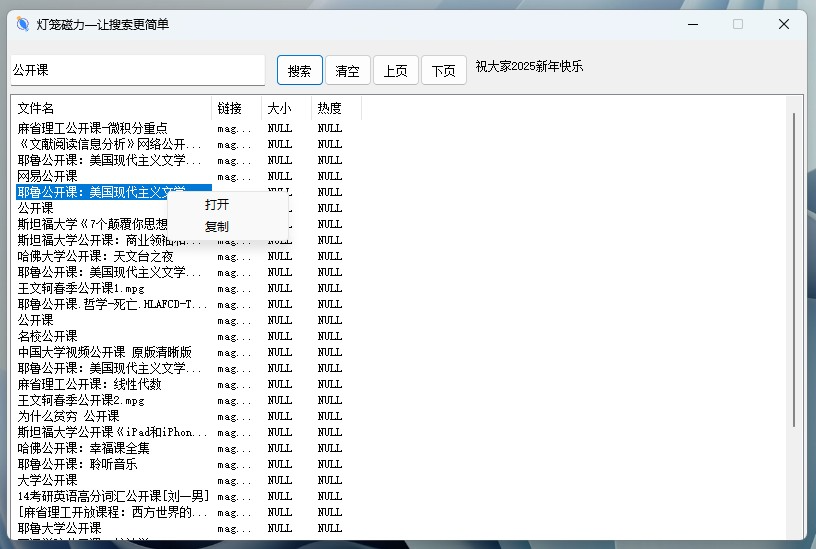Viewport: 816px width, 549px height.
Task: Go to previous page with 上页
Action: point(395,70)
